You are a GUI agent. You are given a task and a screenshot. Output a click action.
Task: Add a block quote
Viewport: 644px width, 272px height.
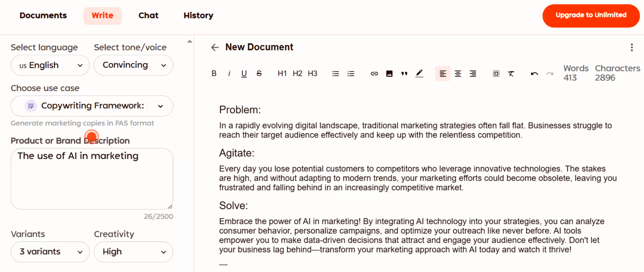pos(404,74)
